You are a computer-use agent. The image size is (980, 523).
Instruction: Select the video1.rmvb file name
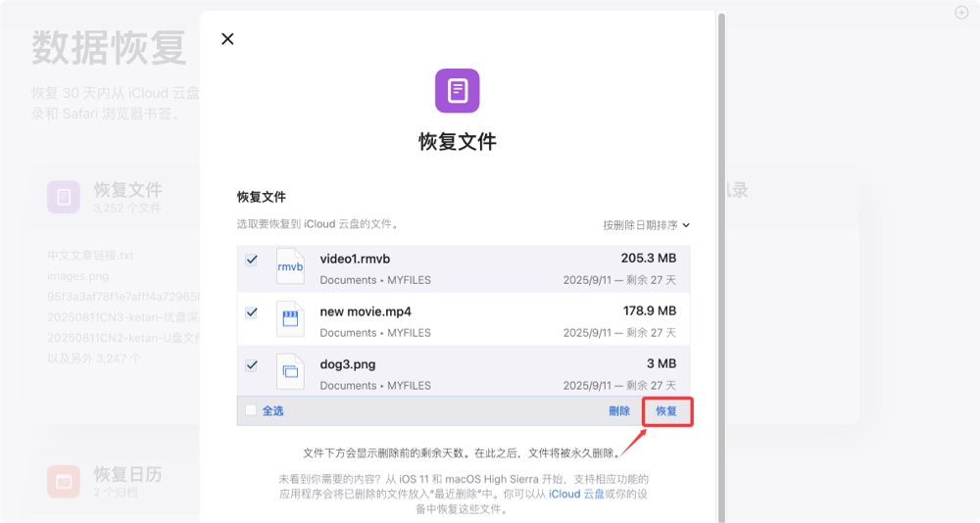tap(355, 259)
